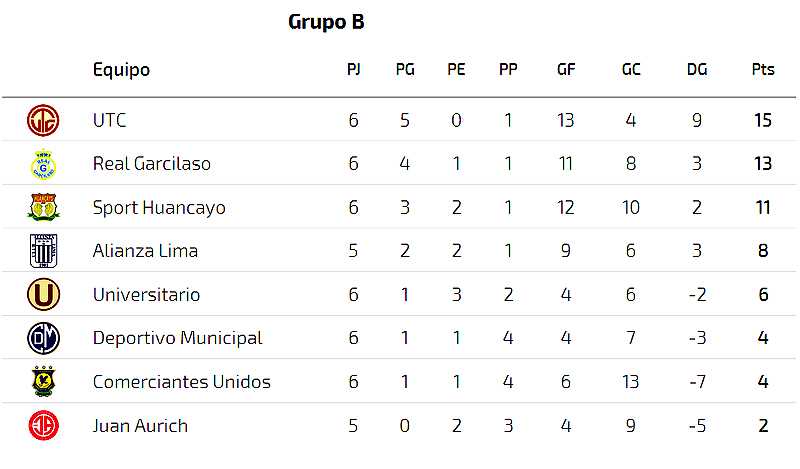800x469 pixels.
Task: Click the Sport Huancayo crest icon
Action: [x=43, y=207]
